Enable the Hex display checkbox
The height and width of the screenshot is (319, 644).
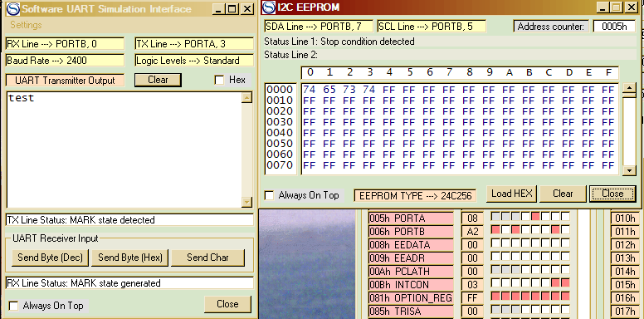219,80
